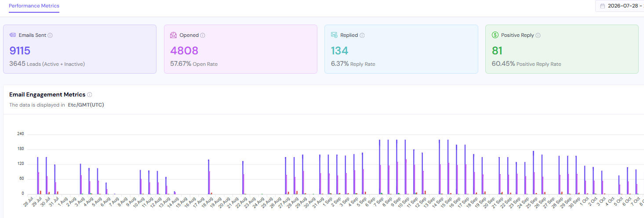
Task: Click the 57.67% Open Rate text
Action: (194, 64)
